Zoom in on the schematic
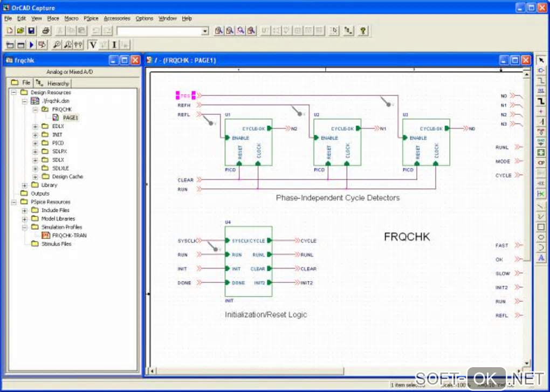Screen dimensions: 550x392 (219, 31)
